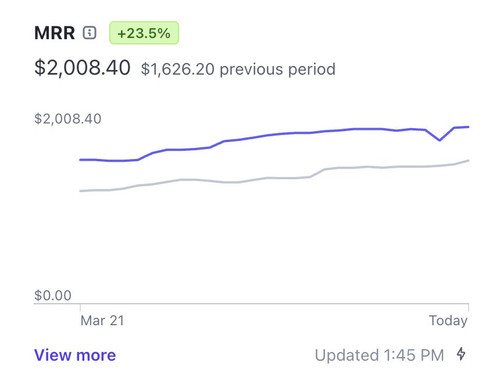This screenshot has height=390, width=500.
Task: Click the step-up on the gray previous line
Action: tap(318, 173)
